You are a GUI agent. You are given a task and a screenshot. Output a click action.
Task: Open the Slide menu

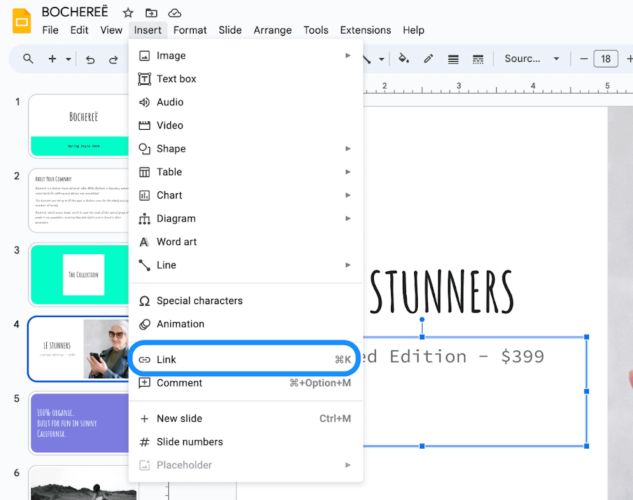230,30
